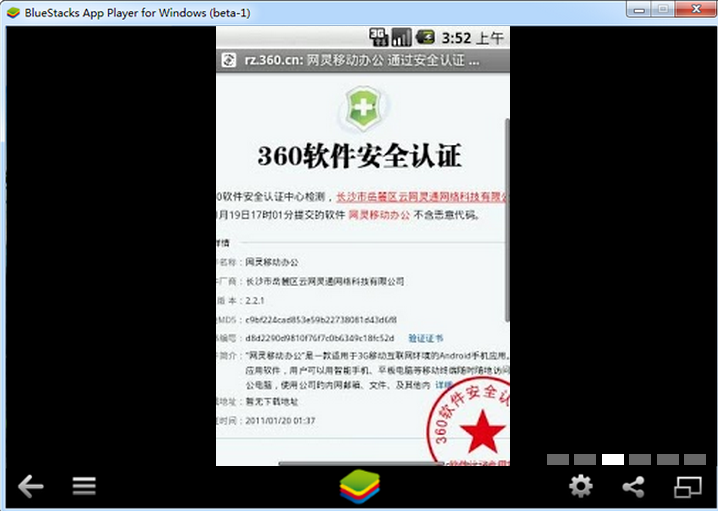Click the vendor name 长沙市岳麓区云网灵通网络科技有限公司
Image resolution: width=718 pixels, height=511 pixels.
(325, 281)
